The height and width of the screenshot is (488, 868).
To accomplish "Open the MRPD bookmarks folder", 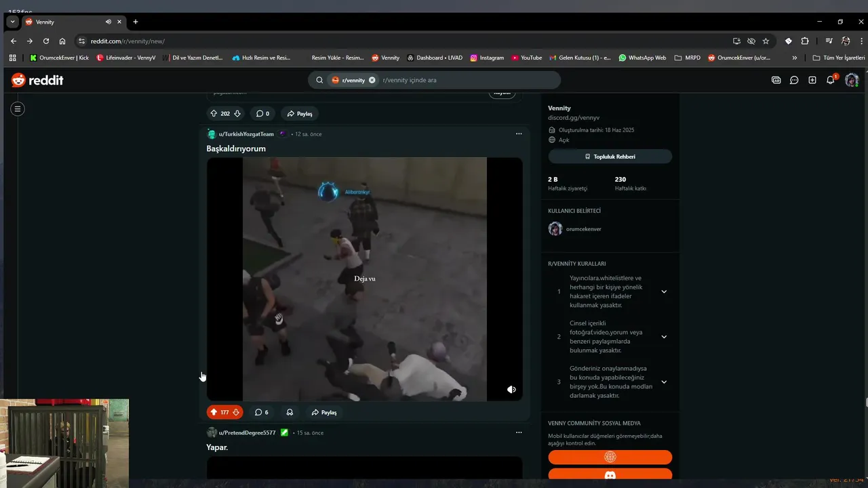I will point(688,58).
